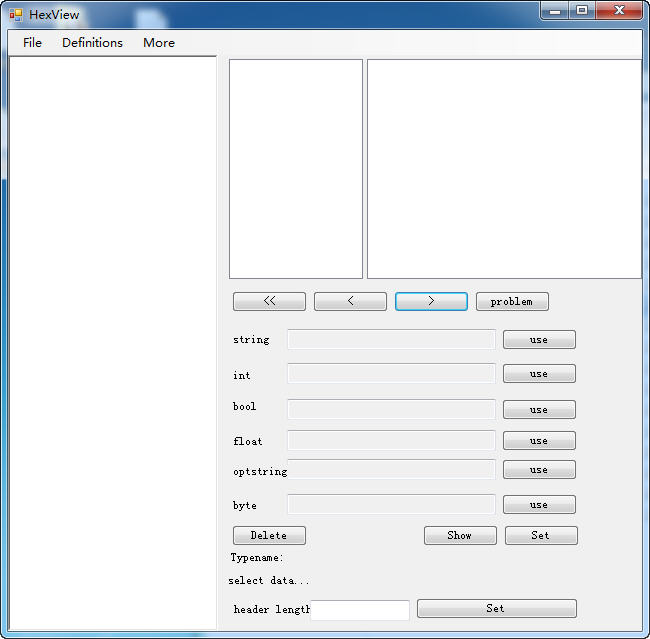Click the 'Typename:' label
This screenshot has height=639, width=650.
(257, 558)
